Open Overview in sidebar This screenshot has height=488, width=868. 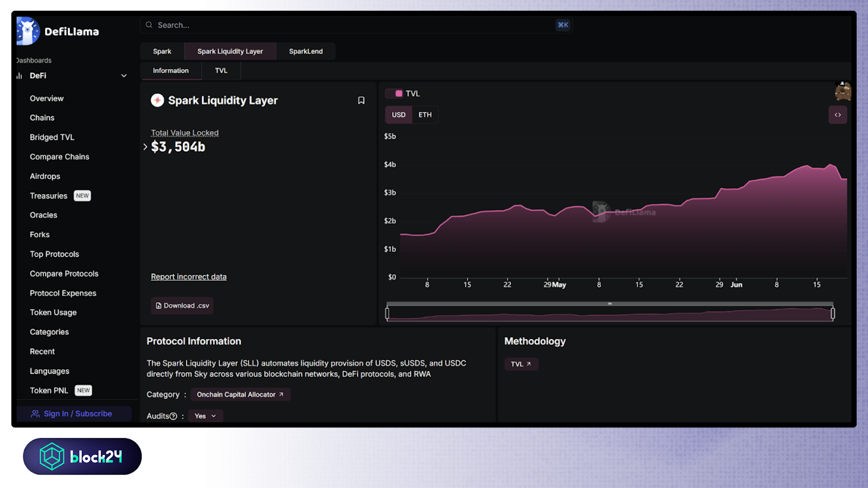(x=47, y=99)
